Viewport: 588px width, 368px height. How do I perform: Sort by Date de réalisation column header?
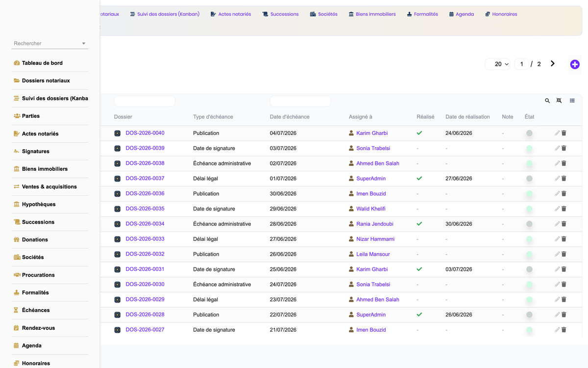(467, 117)
